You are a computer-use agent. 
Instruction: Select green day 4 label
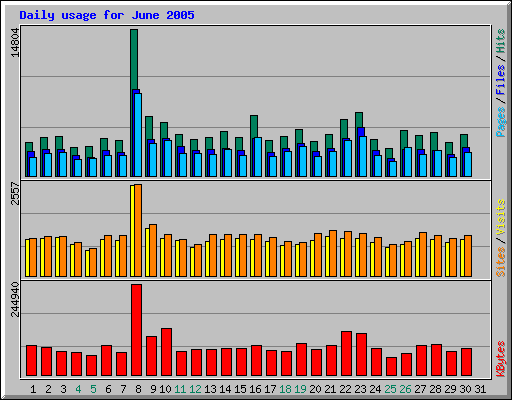(78, 389)
